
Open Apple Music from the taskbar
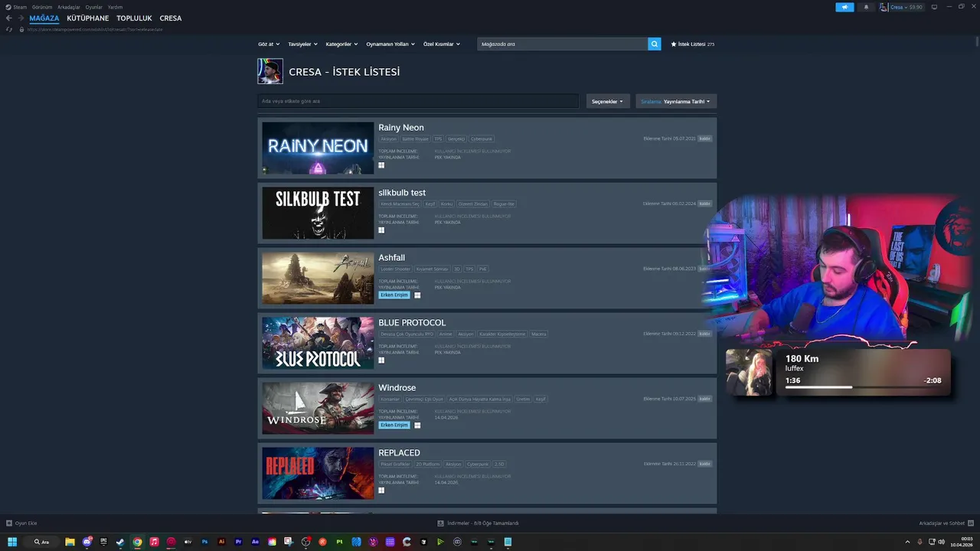tap(154, 542)
